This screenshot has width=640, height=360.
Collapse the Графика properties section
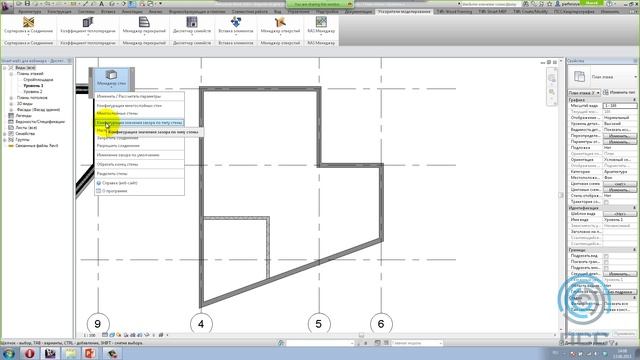(634, 100)
